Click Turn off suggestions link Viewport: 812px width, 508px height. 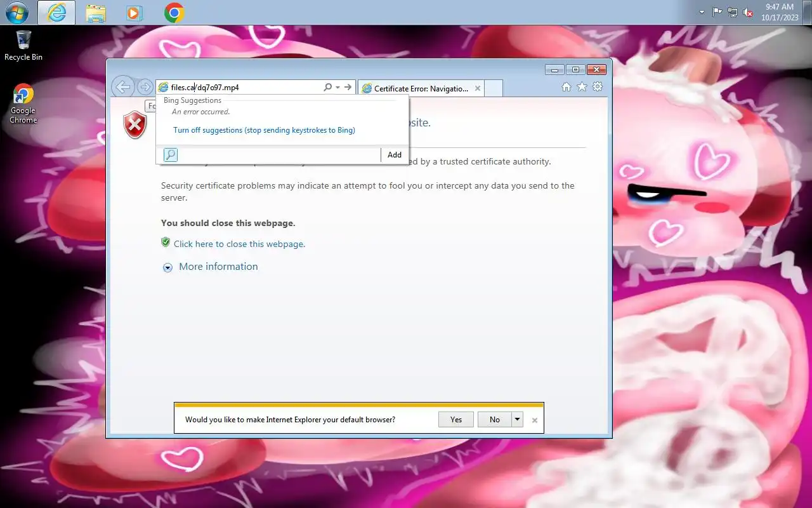click(x=264, y=130)
